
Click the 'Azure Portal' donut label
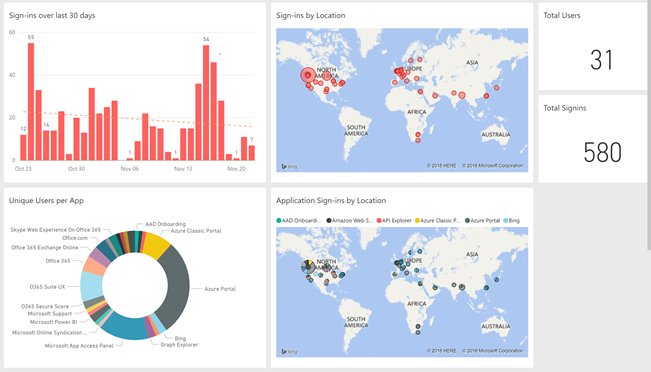(220, 289)
